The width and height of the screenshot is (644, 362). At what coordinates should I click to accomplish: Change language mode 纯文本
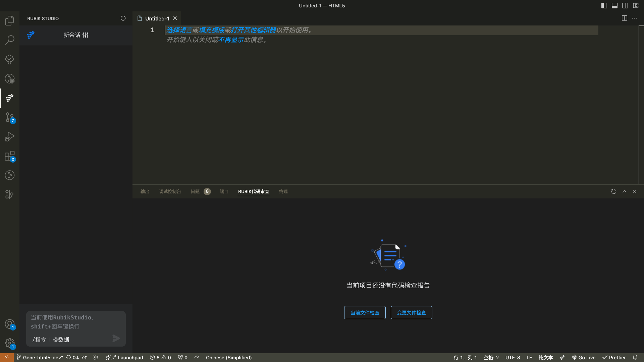546,358
